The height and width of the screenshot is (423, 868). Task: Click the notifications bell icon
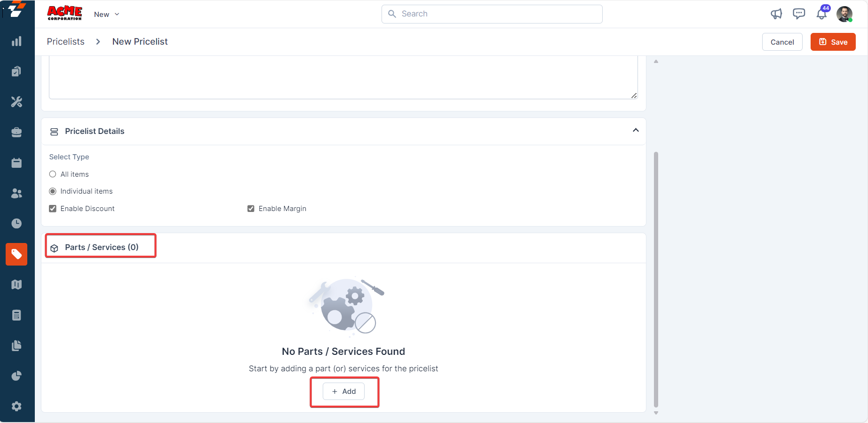[821, 14]
